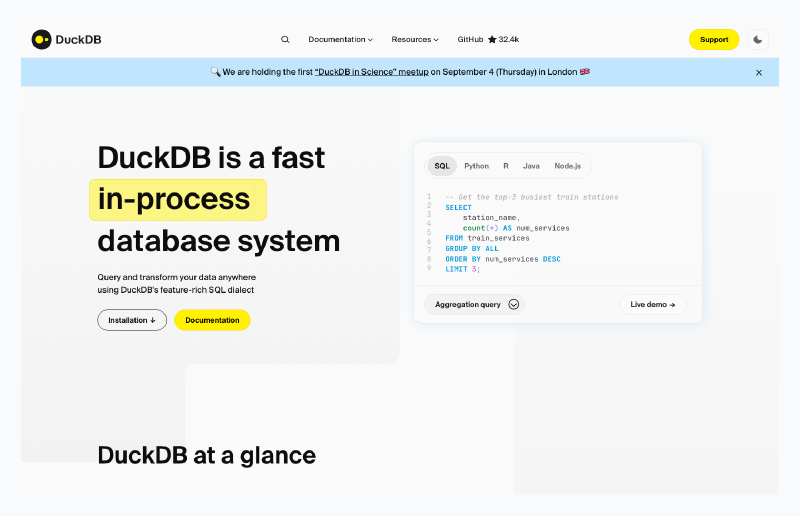Open search with the magnifier icon
The image size is (800, 516).
[x=285, y=40]
